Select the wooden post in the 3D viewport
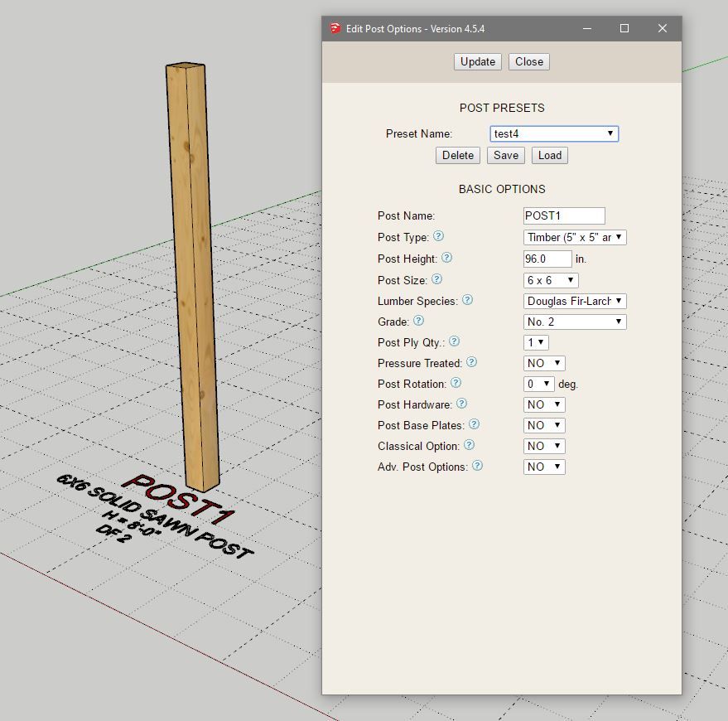Screen dimensions: 728x721 pyautogui.click(x=193, y=278)
